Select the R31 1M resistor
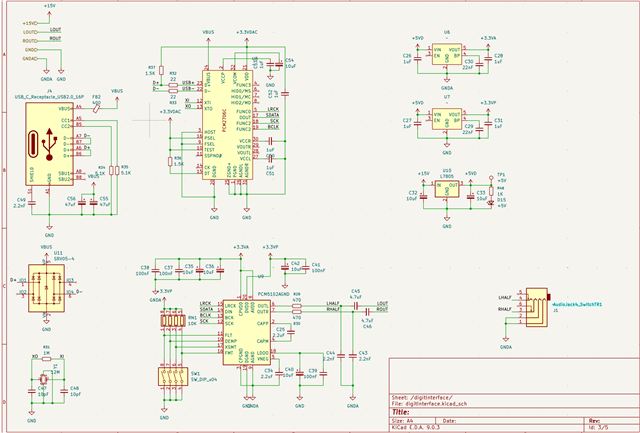The height and width of the screenshot is (433, 640). coord(47,359)
